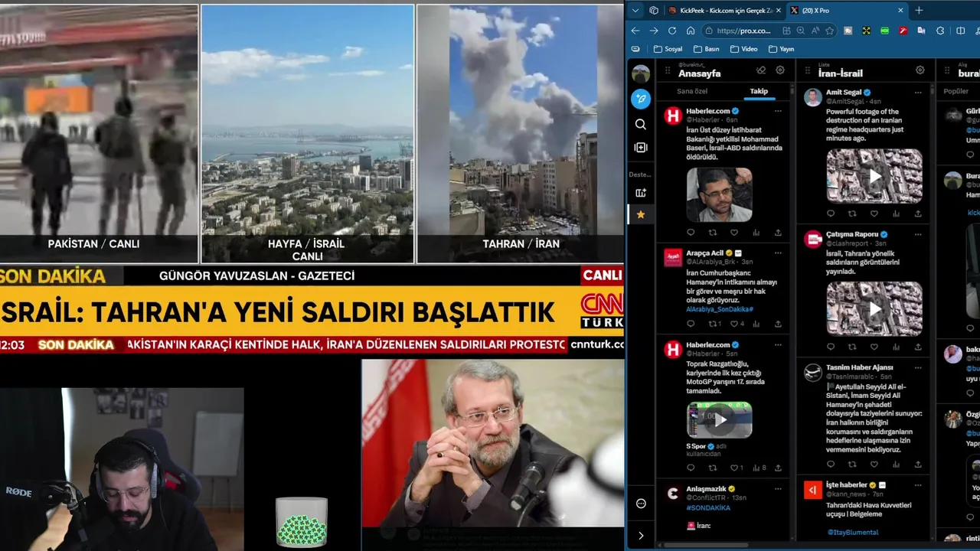Reload the page in browser
980x551 pixels.
pyautogui.click(x=672, y=31)
